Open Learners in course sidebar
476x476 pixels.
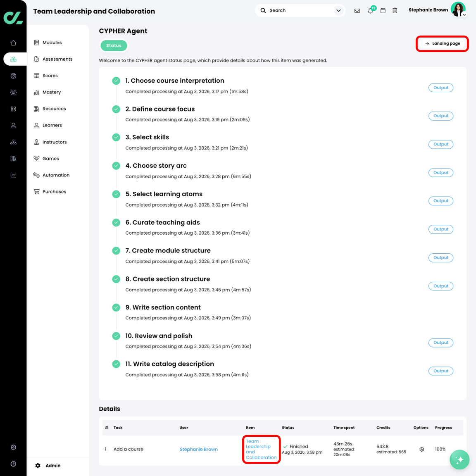pos(48,125)
